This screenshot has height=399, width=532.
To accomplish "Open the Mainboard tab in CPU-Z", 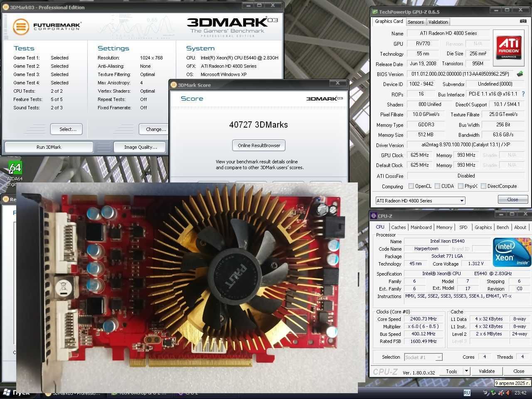I will pyautogui.click(x=421, y=227).
